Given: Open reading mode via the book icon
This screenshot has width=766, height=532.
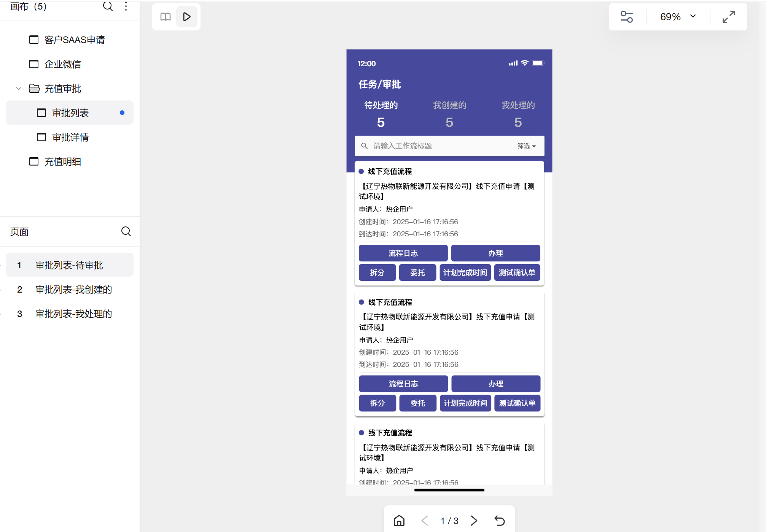Looking at the screenshot, I should (165, 17).
